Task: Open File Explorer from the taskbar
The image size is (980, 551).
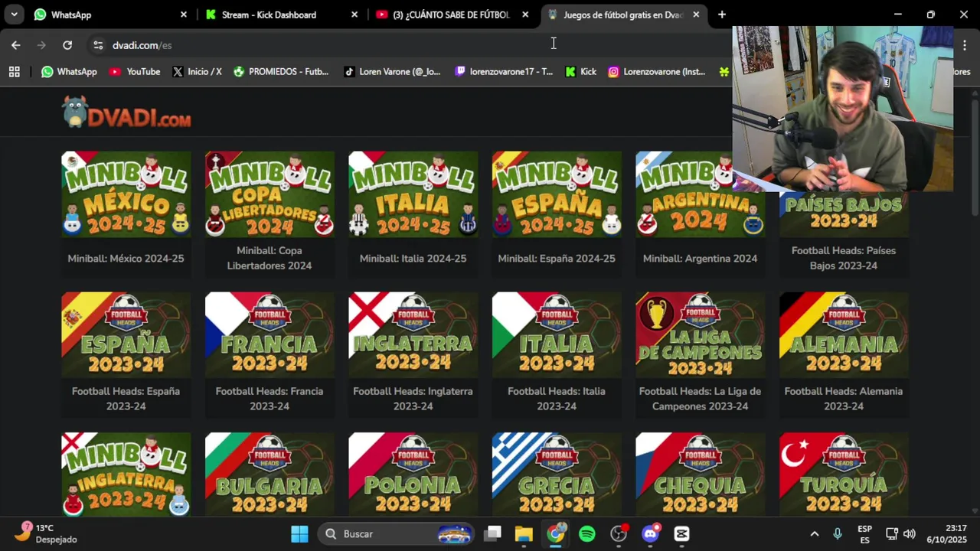Action: (524, 533)
